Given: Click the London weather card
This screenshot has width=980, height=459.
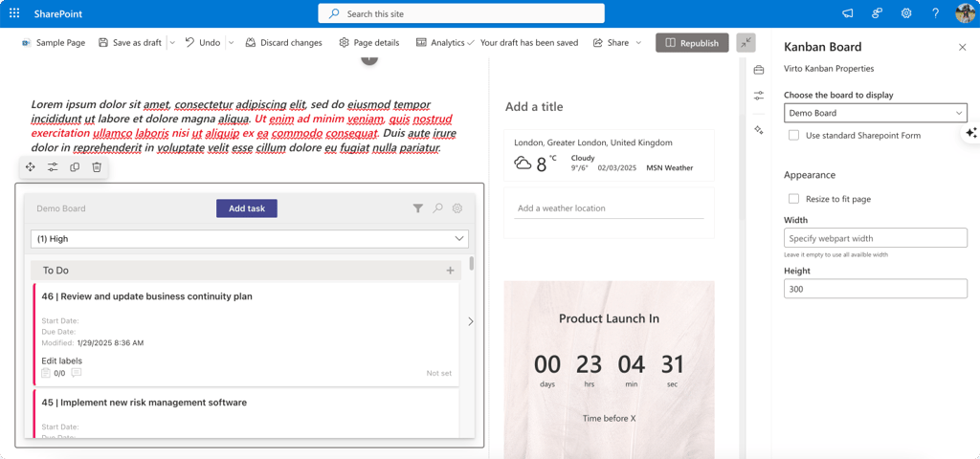Looking at the screenshot, I should (x=609, y=155).
